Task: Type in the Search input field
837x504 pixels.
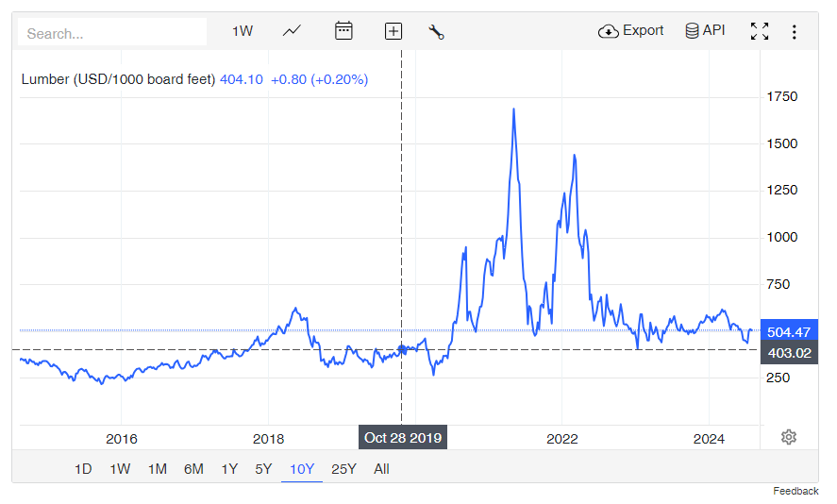Action: (112, 33)
